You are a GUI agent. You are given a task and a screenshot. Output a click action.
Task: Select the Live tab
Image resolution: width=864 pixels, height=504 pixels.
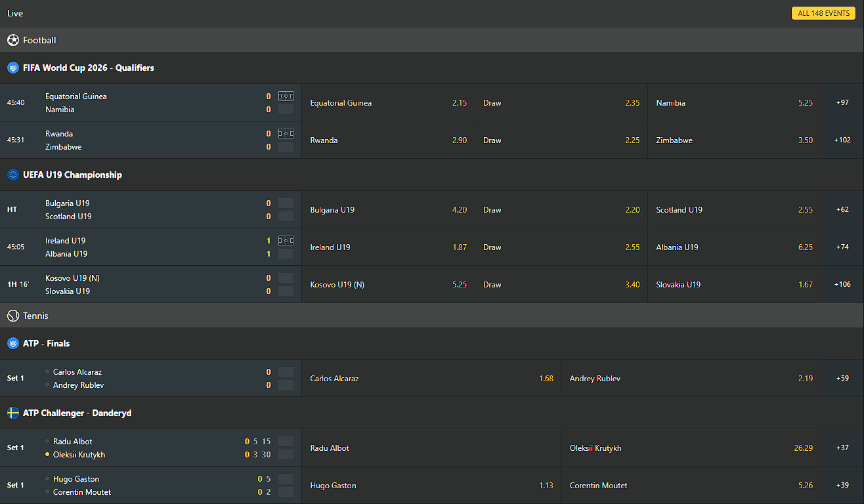15,13
